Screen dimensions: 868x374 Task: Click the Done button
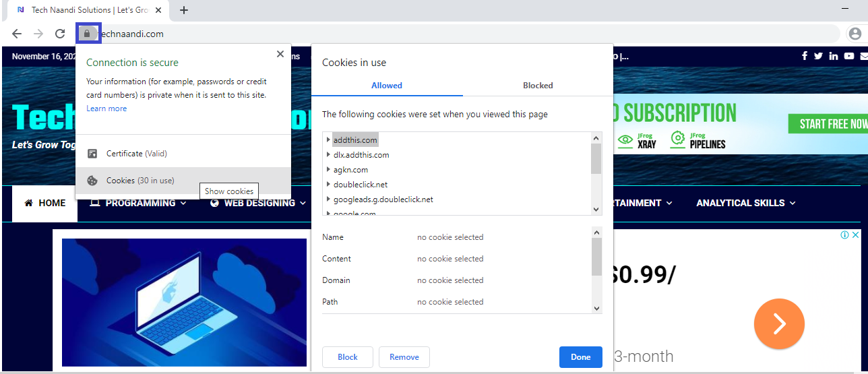point(581,357)
